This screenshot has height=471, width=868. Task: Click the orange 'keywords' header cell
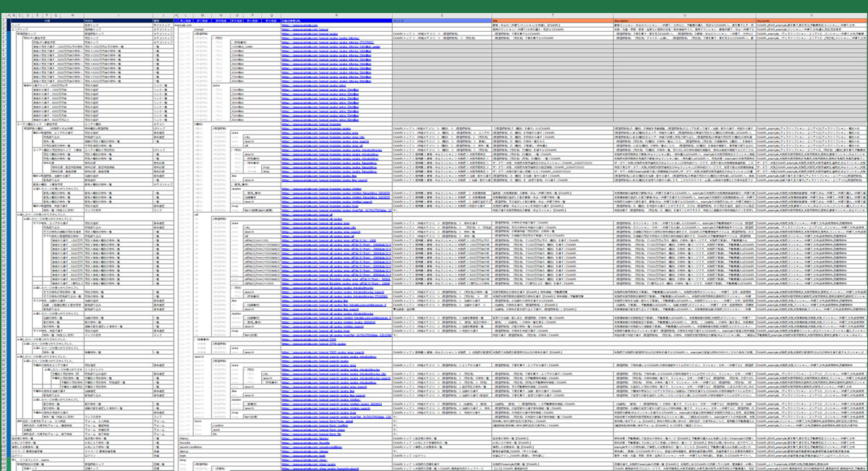810,21
